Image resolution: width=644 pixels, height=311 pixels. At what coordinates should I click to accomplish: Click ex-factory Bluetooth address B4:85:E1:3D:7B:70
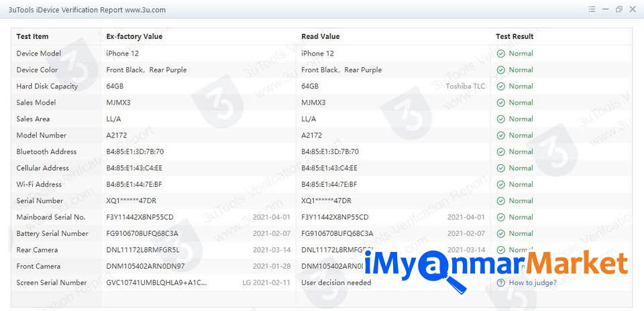pos(135,151)
